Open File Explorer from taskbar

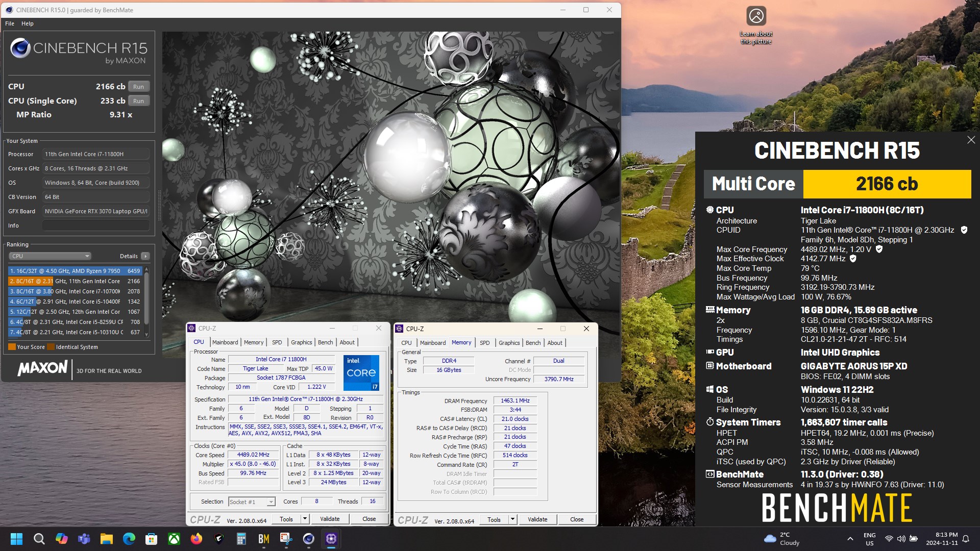(x=107, y=539)
